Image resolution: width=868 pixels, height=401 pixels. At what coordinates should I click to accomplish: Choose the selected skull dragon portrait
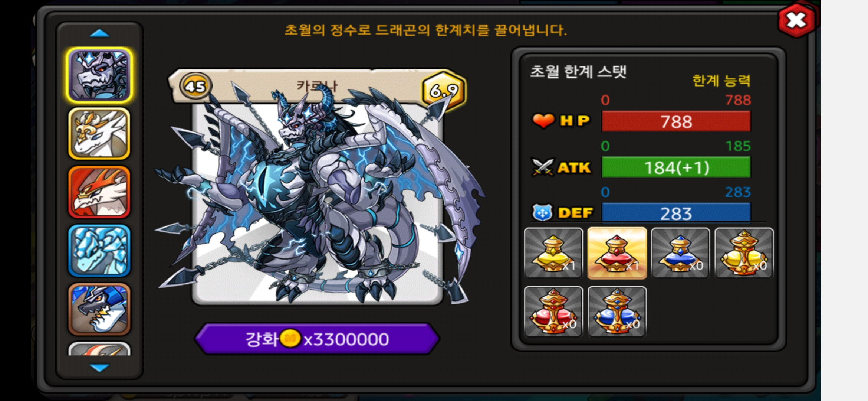[x=99, y=75]
